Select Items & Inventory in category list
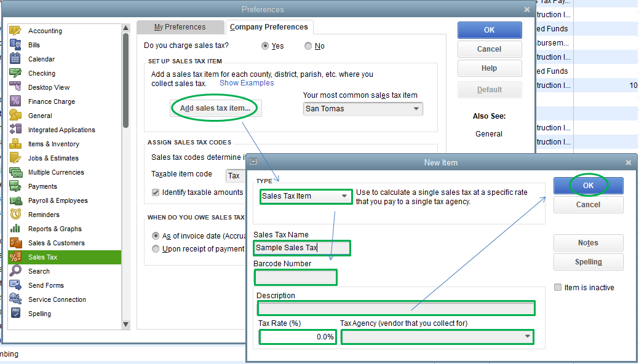Screen dimensions: 639x364 (x=54, y=144)
